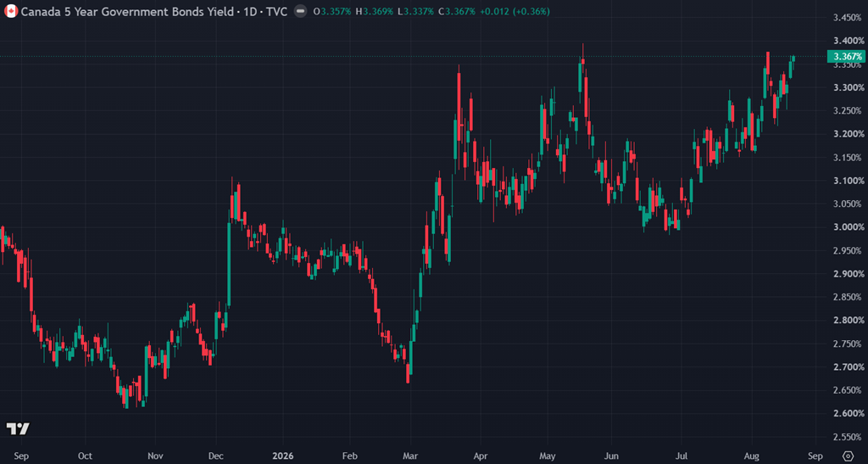Click the low value L3.337% in the legend
This screenshot has width=868, height=464.
(415, 11)
